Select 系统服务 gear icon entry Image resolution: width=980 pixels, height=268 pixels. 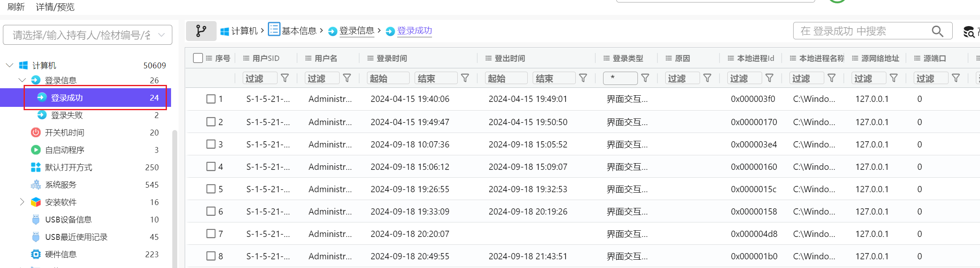point(60,185)
